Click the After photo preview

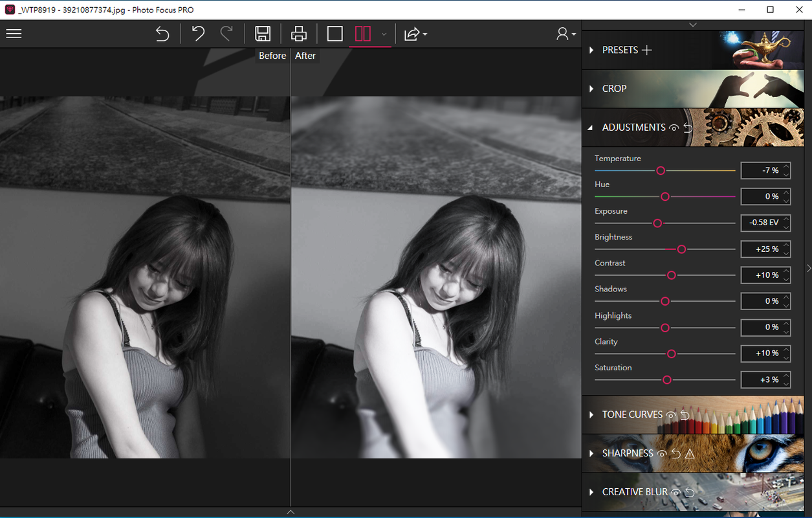pos(436,277)
